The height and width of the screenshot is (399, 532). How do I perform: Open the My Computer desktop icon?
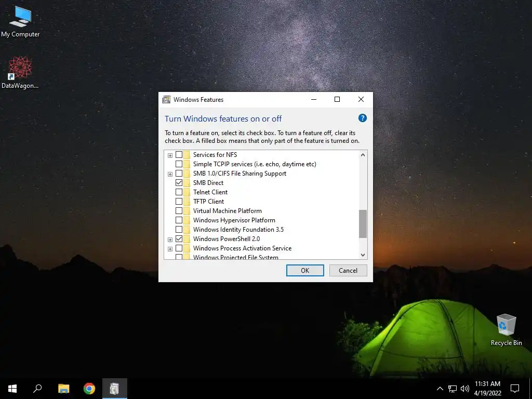coord(20,21)
